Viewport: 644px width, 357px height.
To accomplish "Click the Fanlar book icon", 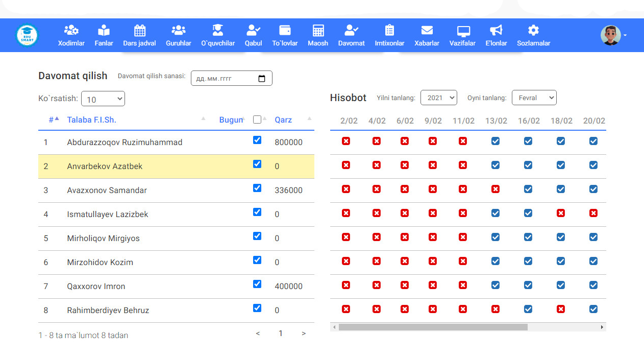I will pos(104,30).
